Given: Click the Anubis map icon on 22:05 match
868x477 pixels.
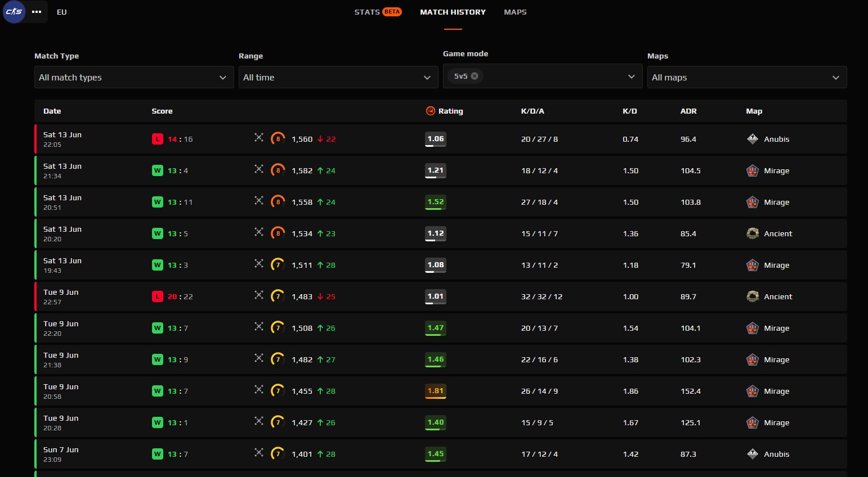Looking at the screenshot, I should pyautogui.click(x=753, y=139).
